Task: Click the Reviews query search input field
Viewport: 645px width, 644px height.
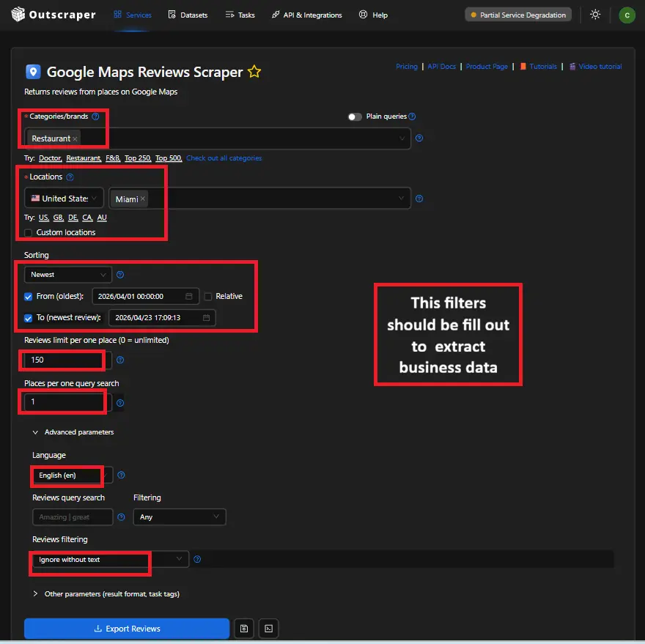Action: click(x=73, y=517)
